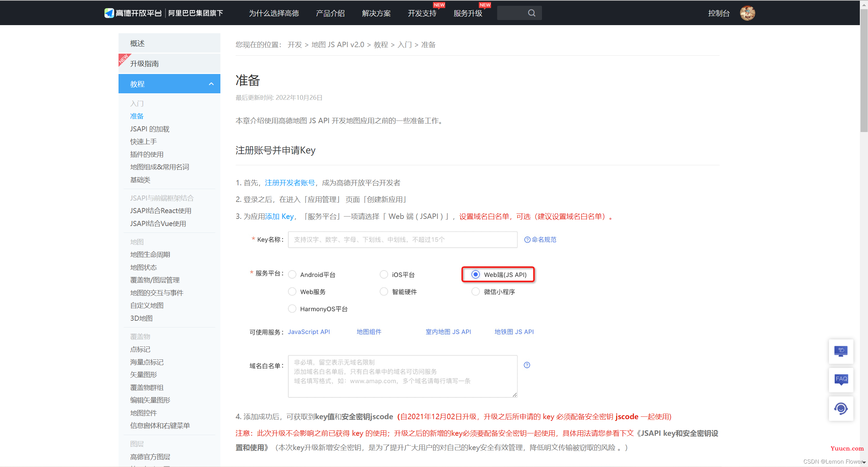Open 地图状态 sidebar page
Image resolution: width=868 pixels, height=467 pixels.
(143, 267)
